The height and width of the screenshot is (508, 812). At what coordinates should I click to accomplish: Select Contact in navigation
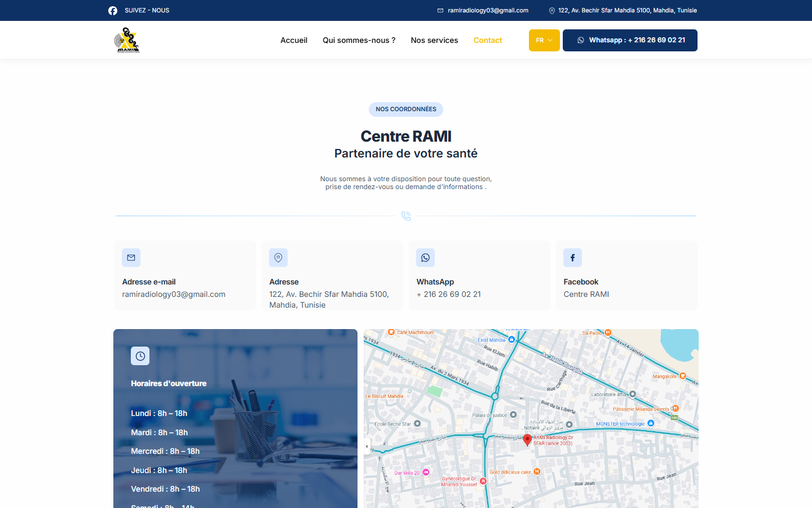click(488, 40)
